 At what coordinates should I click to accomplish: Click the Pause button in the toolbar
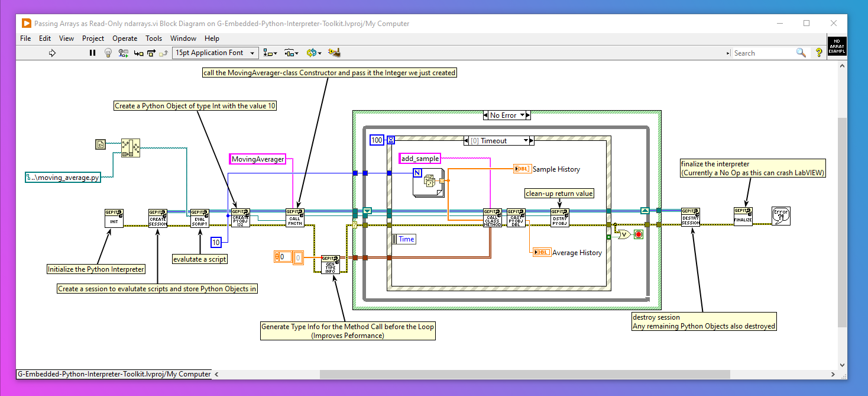(92, 53)
